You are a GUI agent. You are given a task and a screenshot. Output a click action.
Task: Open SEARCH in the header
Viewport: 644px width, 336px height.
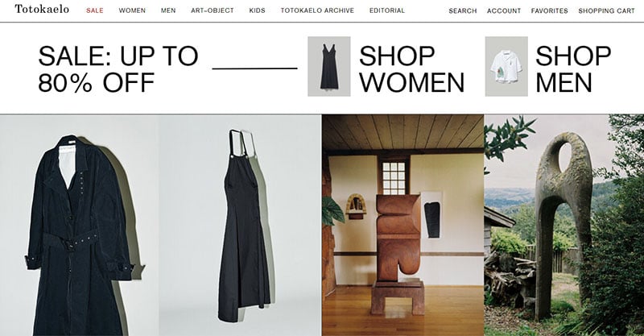463,11
